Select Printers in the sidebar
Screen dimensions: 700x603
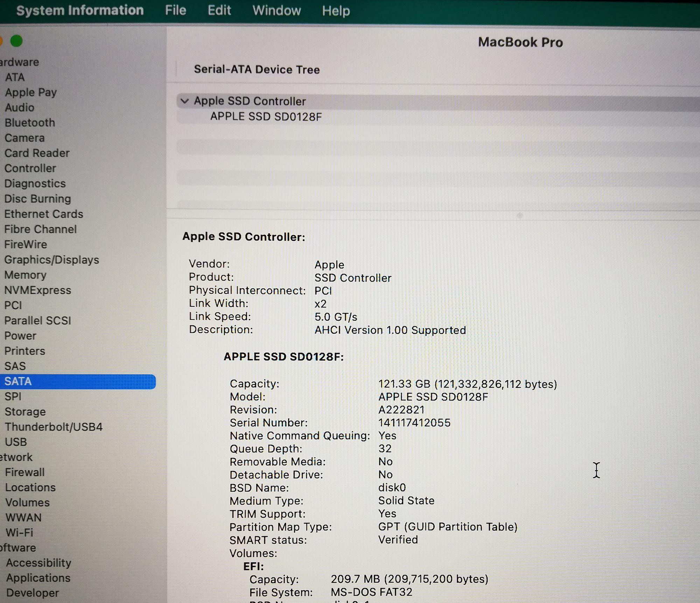coord(24,351)
